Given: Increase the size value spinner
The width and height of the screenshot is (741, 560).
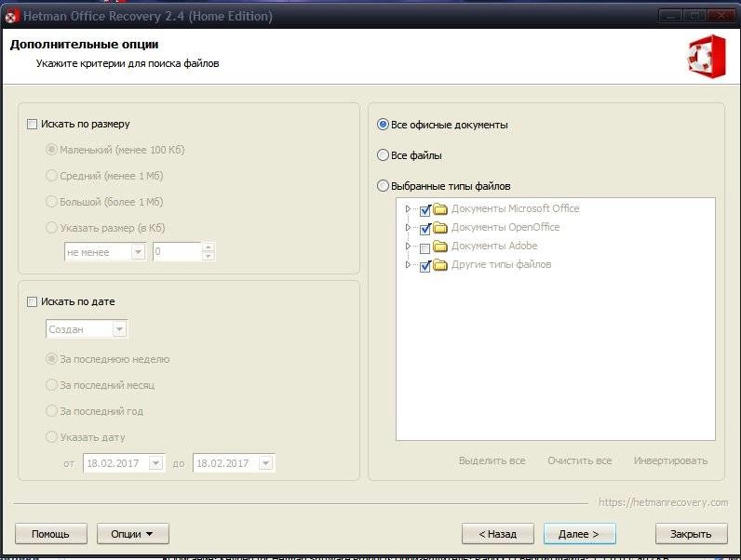Looking at the screenshot, I should click(209, 247).
